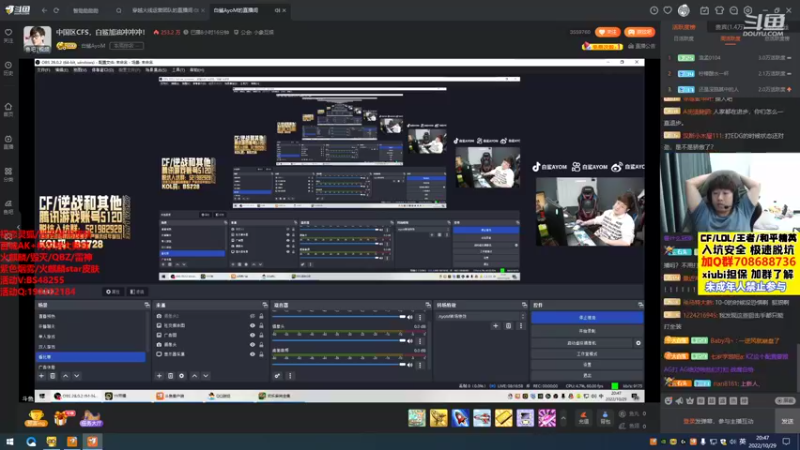Open mixer panel bottom three-dot menu
Viewport: 800px width, 450px height.
(290, 376)
